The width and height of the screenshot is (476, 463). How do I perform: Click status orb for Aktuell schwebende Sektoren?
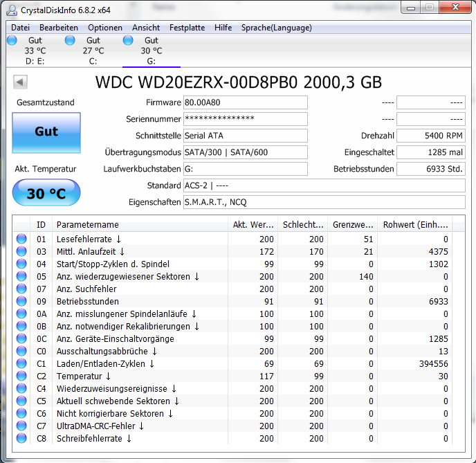[21, 401]
